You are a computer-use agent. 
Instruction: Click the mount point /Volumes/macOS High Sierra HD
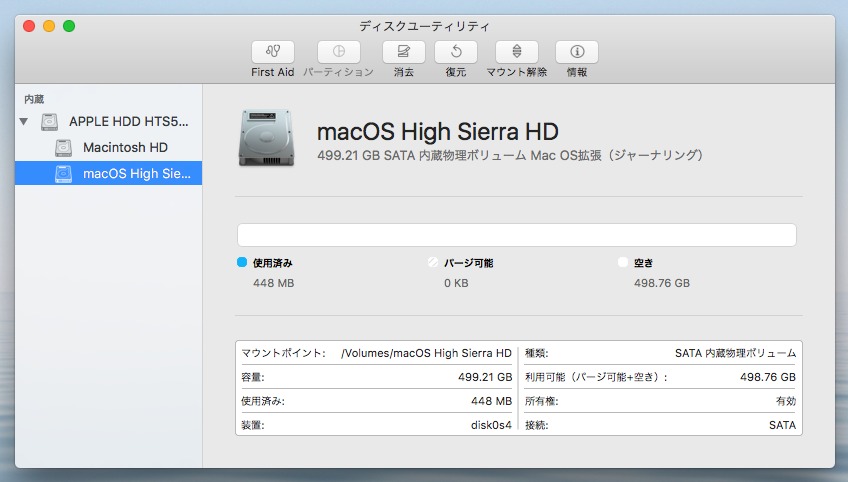click(x=426, y=353)
